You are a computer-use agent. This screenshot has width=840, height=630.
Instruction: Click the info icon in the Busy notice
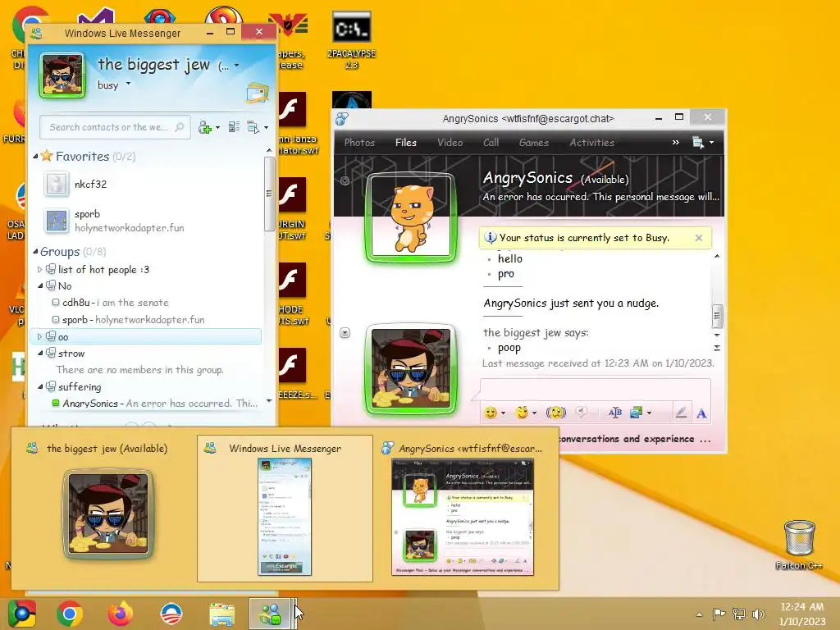click(490, 237)
